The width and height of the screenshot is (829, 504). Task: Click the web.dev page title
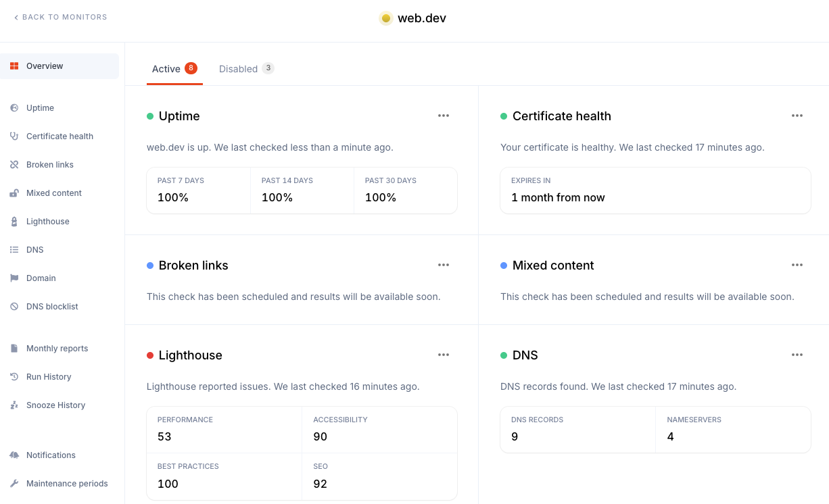[x=422, y=18]
